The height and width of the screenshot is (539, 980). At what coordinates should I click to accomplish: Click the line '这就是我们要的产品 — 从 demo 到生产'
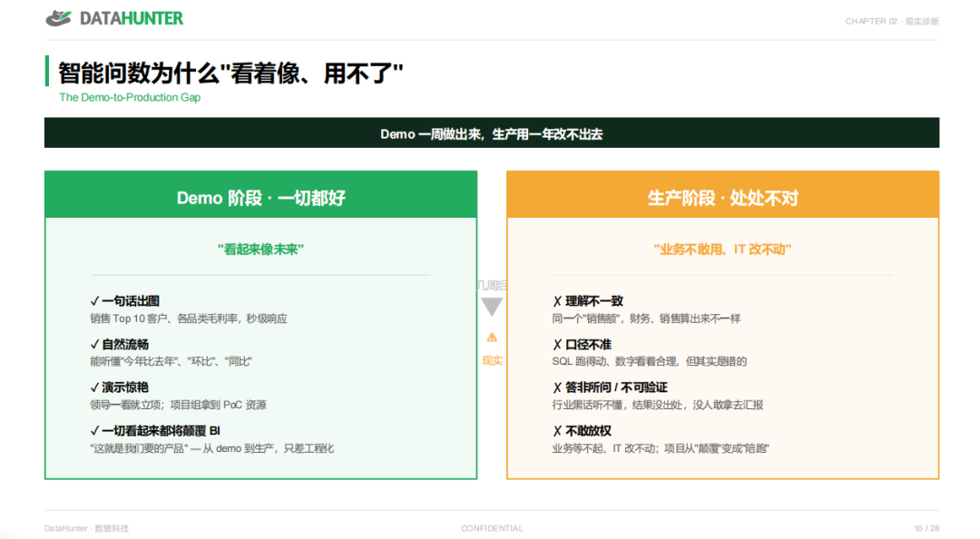pos(211,448)
